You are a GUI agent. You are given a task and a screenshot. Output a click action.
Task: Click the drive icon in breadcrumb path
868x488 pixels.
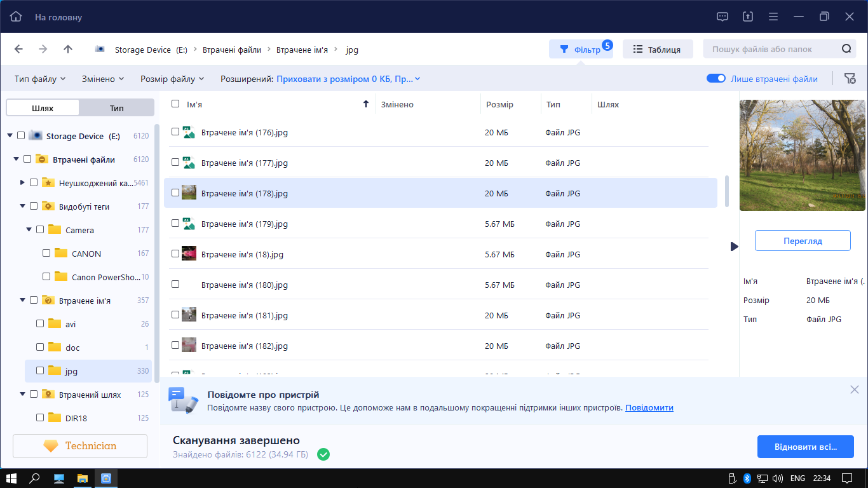click(x=100, y=50)
